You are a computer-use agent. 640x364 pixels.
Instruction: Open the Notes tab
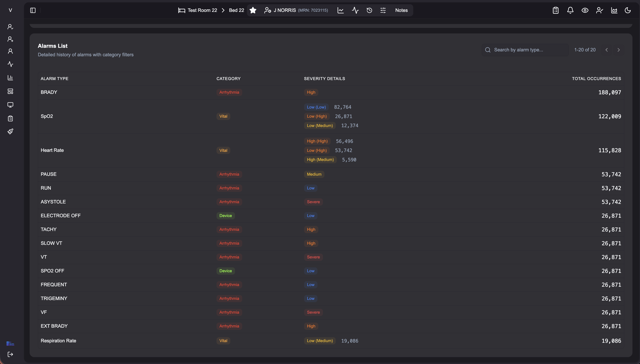coord(401,10)
